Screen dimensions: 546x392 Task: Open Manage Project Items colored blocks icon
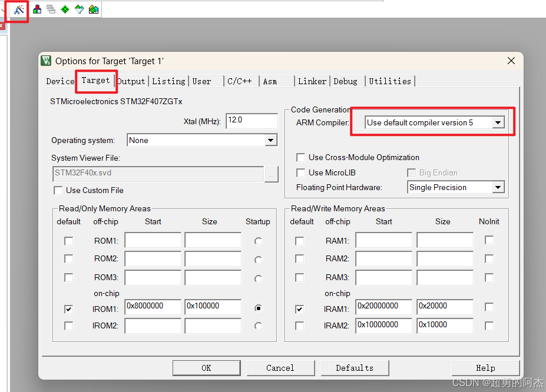click(x=37, y=9)
